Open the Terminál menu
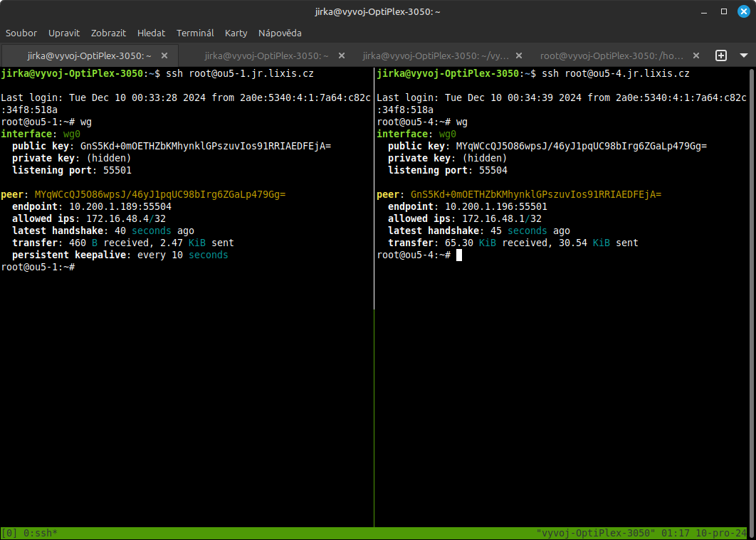Viewport: 756px width, 540px height. click(195, 33)
